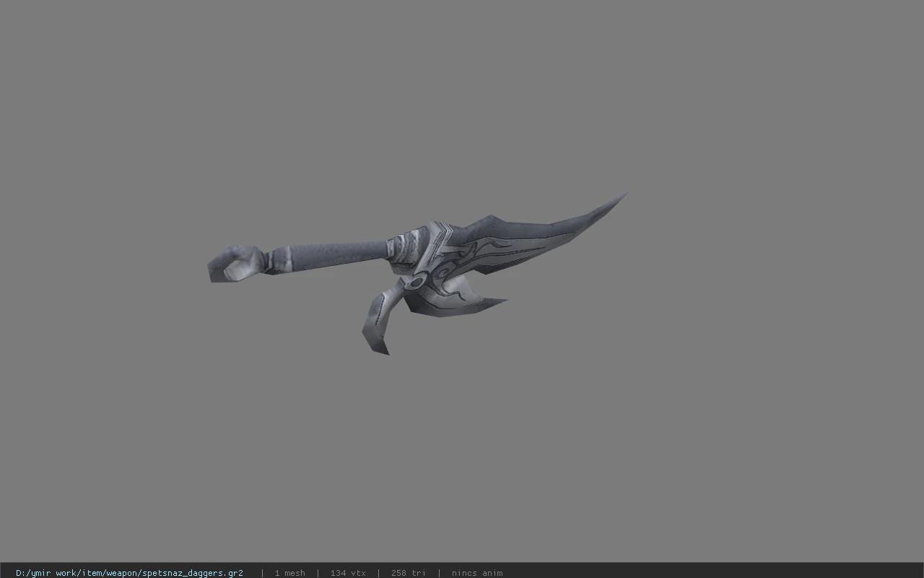The width and height of the screenshot is (924, 578).
Task: Click the '134 vtx' vertex count
Action: click(x=348, y=573)
